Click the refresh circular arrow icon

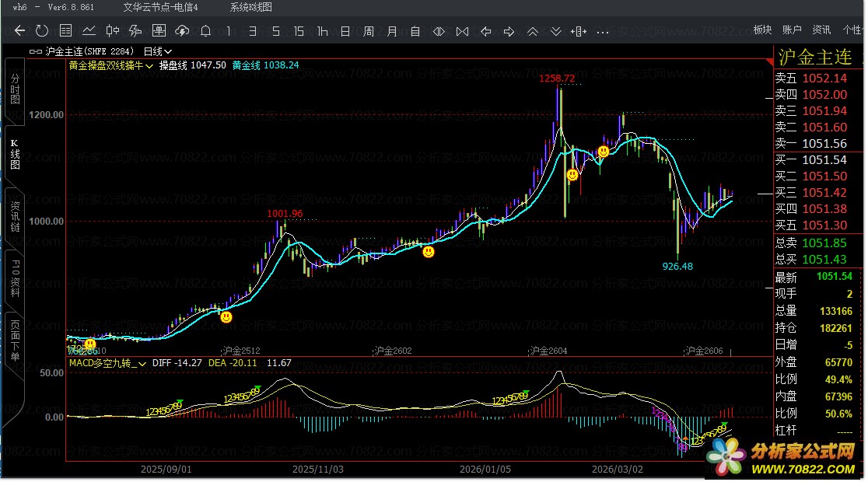pos(43,31)
